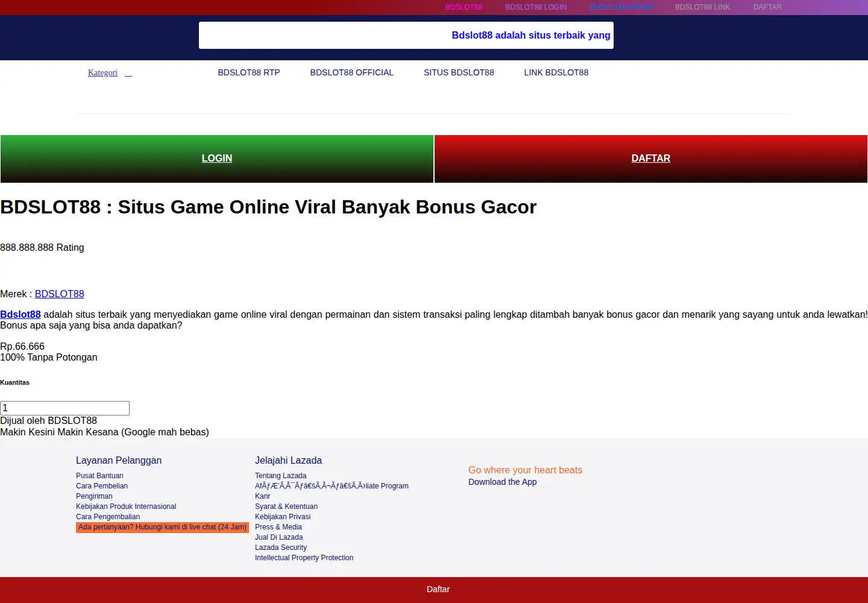Click the Daftar bar at the page bottom
Screen dimensions: 868x603
click(x=434, y=590)
